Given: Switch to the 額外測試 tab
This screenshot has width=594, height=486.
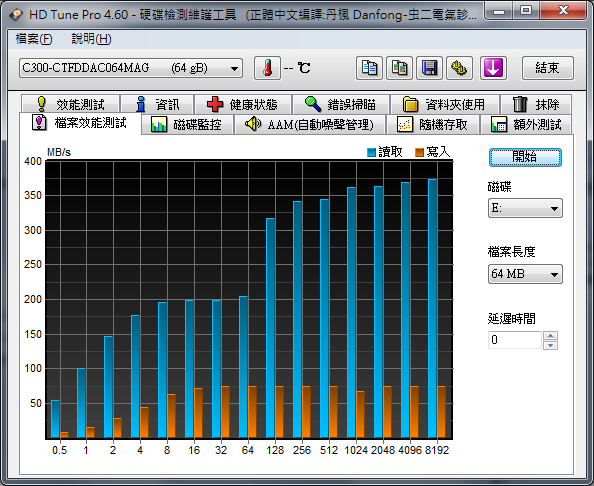Looking at the screenshot, I should 527,124.
